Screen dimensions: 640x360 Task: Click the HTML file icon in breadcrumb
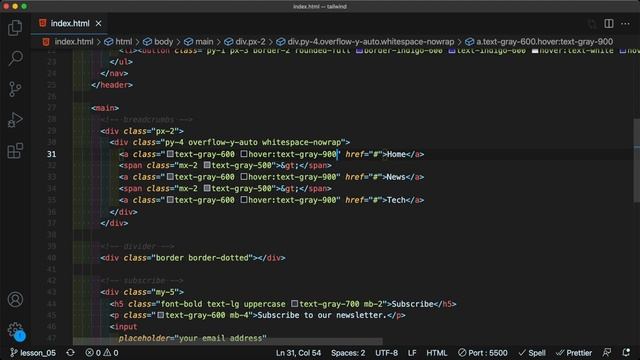[46, 42]
